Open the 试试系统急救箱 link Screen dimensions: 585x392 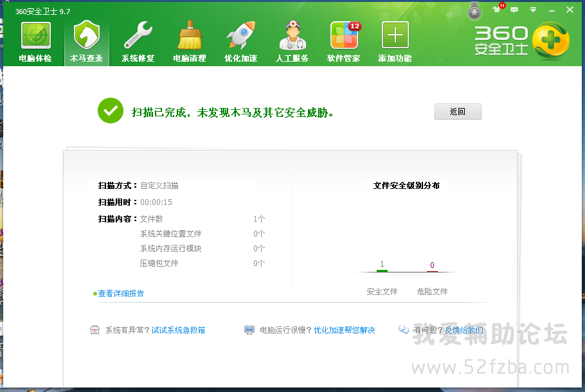click(178, 330)
